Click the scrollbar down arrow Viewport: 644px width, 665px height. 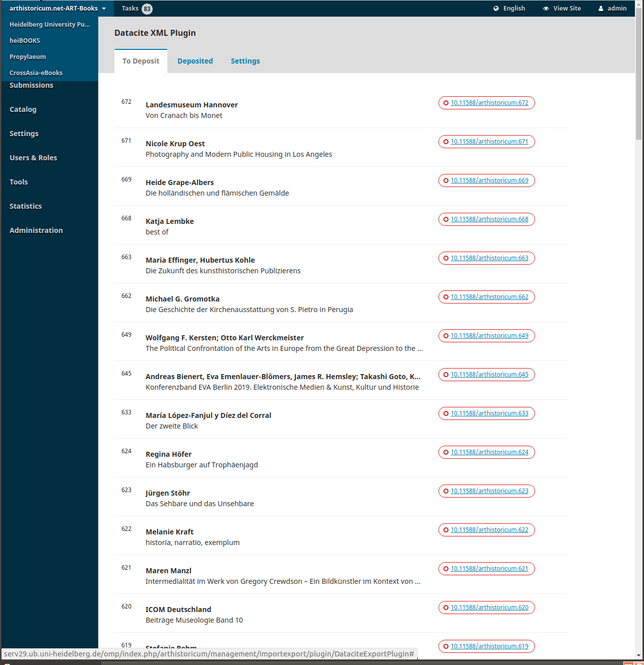coord(639,655)
